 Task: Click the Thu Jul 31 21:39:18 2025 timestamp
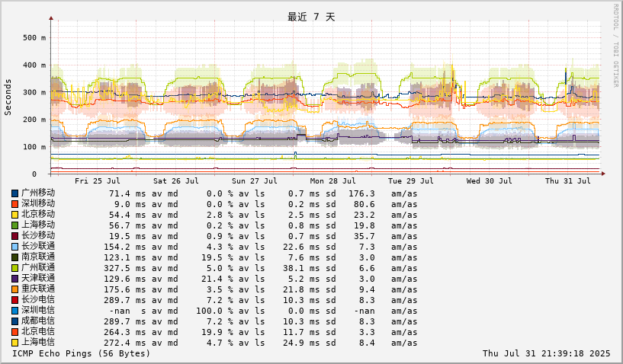(x=546, y=353)
